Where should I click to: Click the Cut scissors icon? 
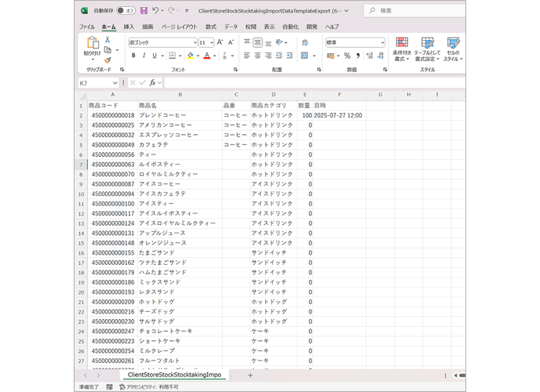pos(108,40)
